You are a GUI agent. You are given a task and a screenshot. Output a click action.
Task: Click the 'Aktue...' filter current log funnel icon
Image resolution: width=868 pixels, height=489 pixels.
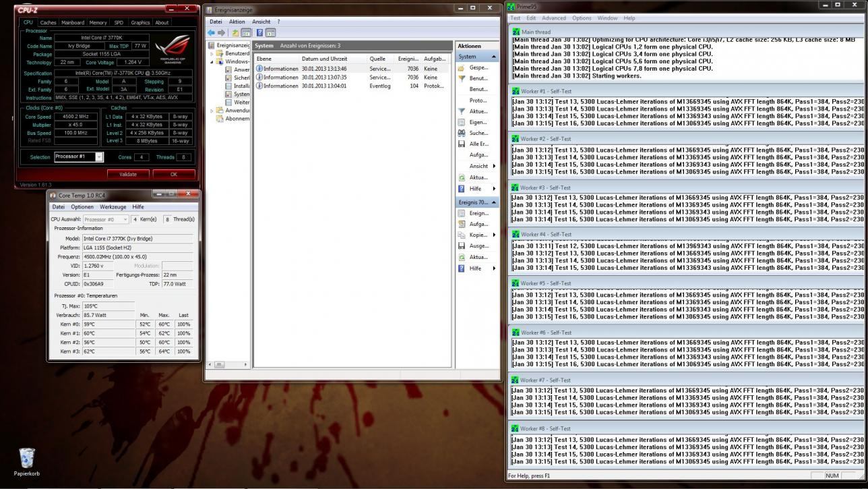coord(462,111)
